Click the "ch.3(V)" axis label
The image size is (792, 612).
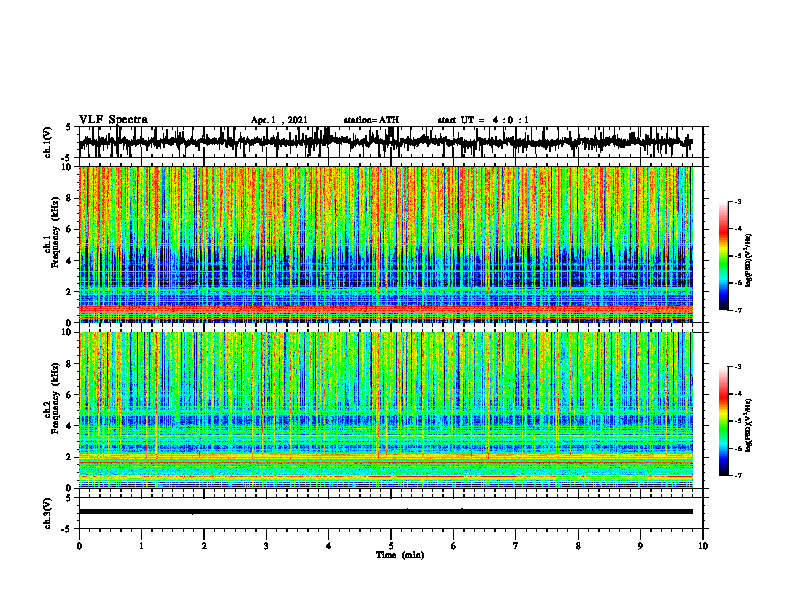point(47,514)
